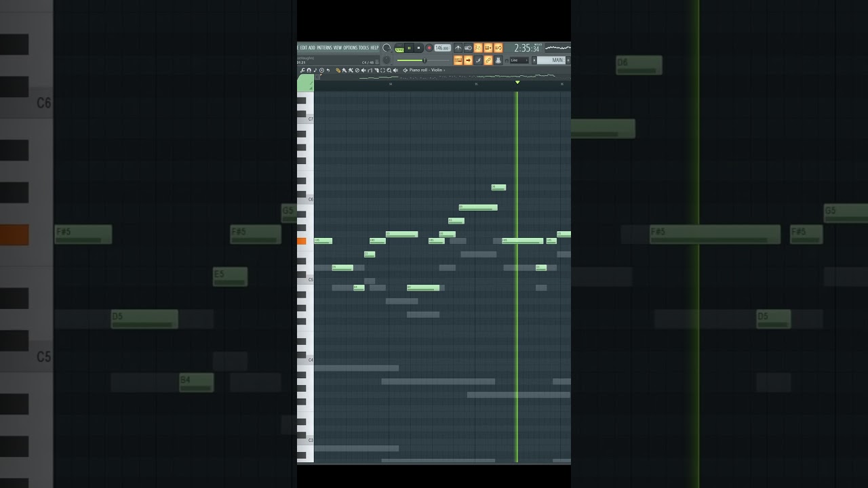This screenshot has height=488, width=868.
Task: Open the EDIT menu
Action: pyautogui.click(x=304, y=47)
